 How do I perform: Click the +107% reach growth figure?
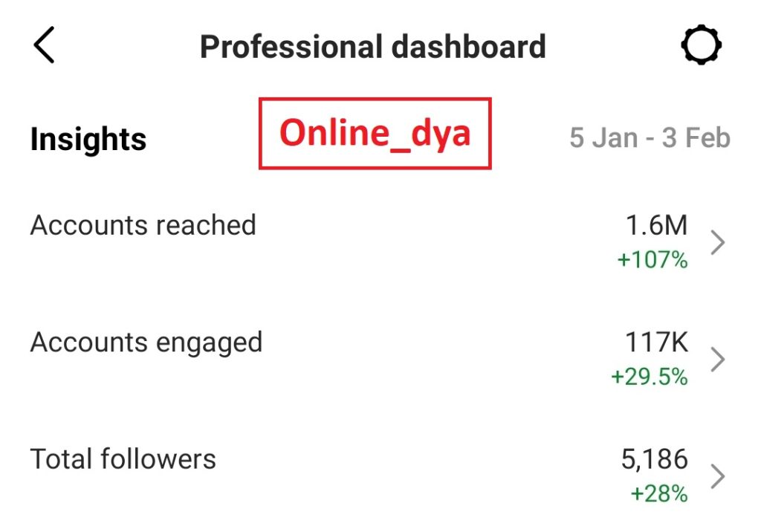(x=652, y=260)
